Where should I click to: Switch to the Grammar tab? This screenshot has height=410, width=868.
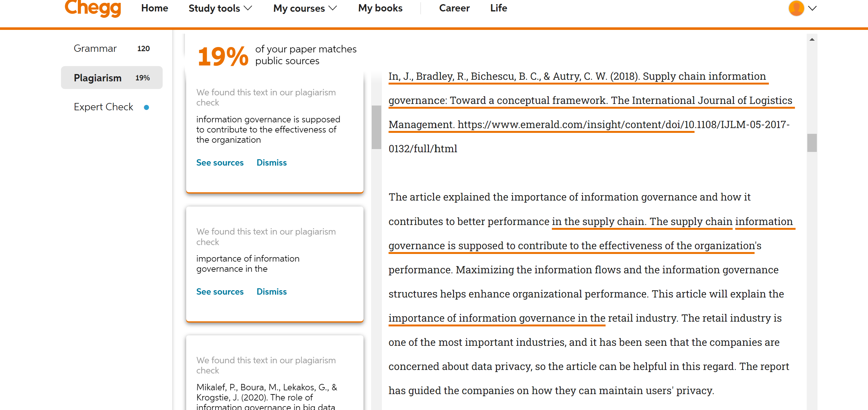[112, 49]
